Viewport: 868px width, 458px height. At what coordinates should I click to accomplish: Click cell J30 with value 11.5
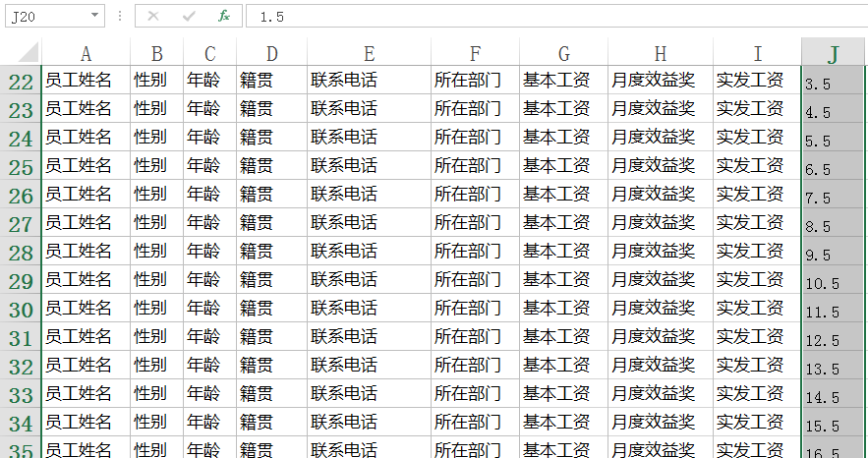tap(834, 309)
